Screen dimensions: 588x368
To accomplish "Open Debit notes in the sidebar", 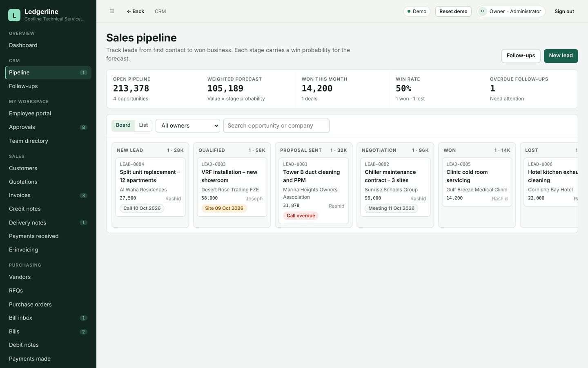I will 48,345.
